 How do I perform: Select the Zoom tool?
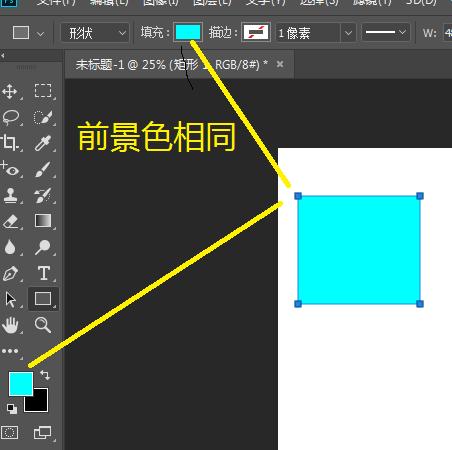click(x=43, y=325)
